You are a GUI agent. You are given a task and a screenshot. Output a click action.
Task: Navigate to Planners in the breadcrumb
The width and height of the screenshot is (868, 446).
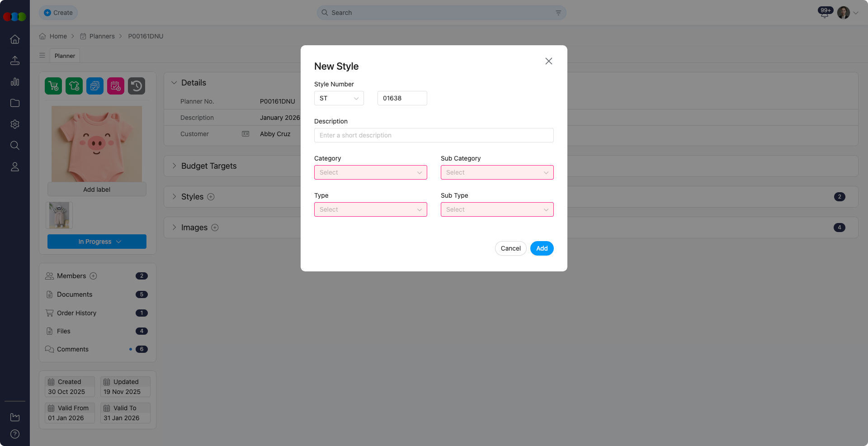tap(102, 36)
